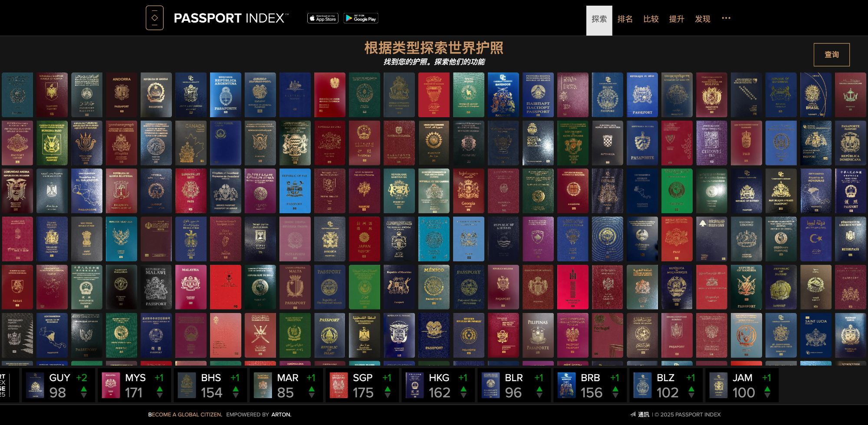Image resolution: width=868 pixels, height=425 pixels.
Task: Open the Google Play download badge
Action: 361,18
